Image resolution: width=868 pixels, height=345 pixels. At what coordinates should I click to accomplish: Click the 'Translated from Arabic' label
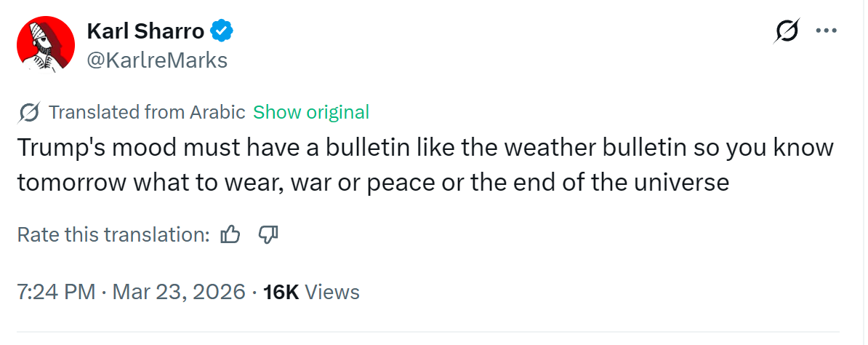point(146,113)
